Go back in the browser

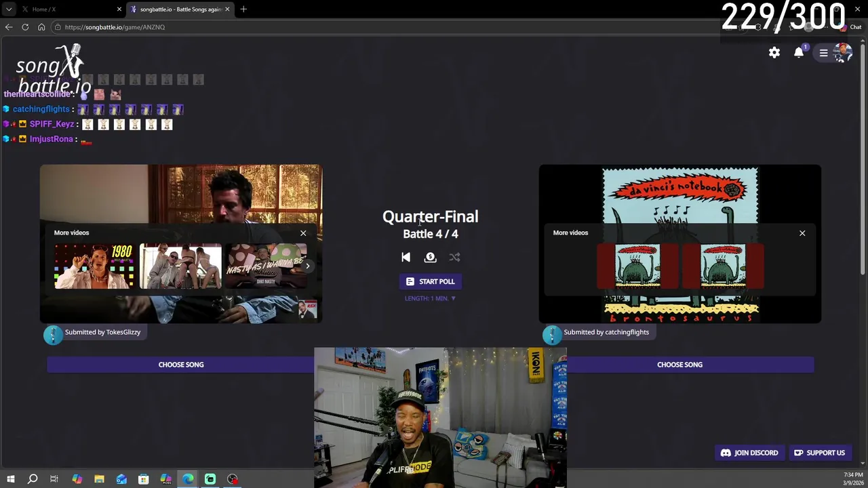tap(9, 27)
